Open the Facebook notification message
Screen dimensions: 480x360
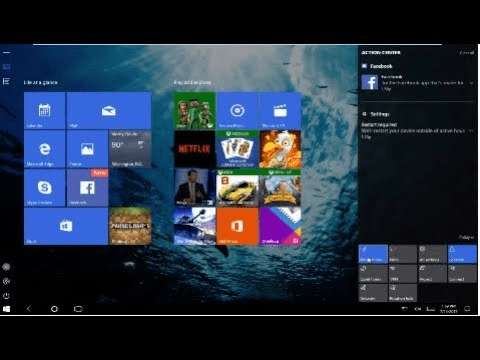click(417, 83)
